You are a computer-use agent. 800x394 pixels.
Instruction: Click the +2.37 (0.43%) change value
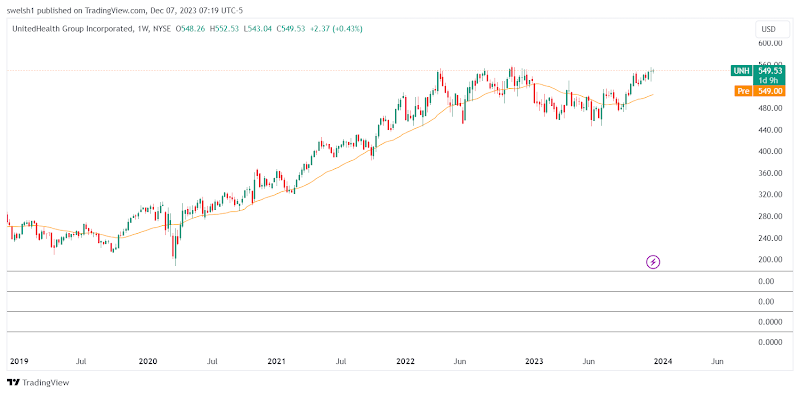pyautogui.click(x=335, y=29)
